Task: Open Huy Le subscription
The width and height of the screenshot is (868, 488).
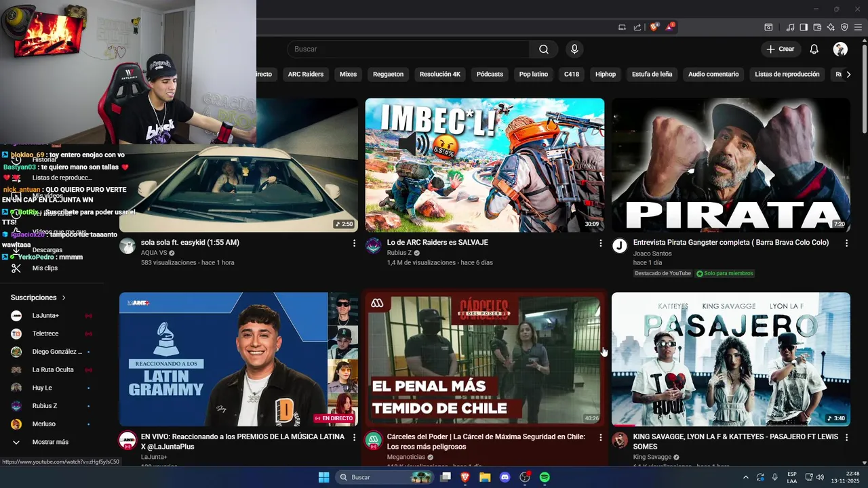Action: pos(52,388)
